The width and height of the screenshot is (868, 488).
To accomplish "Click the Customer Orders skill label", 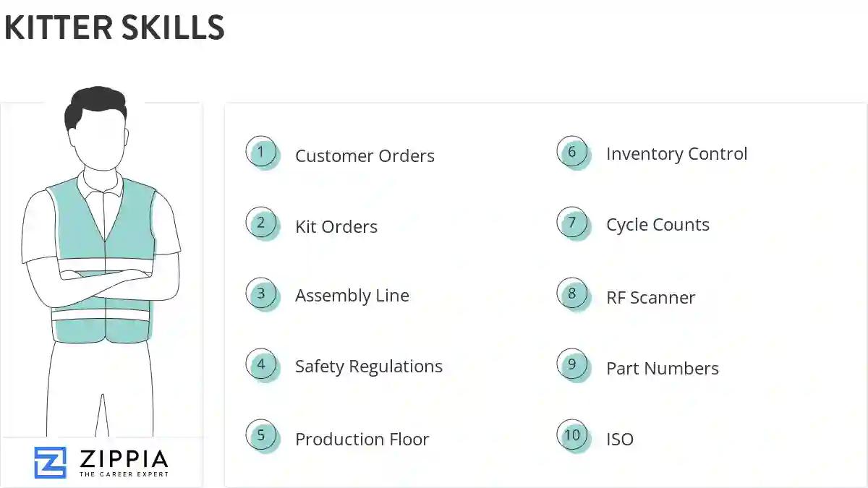I will point(365,156).
